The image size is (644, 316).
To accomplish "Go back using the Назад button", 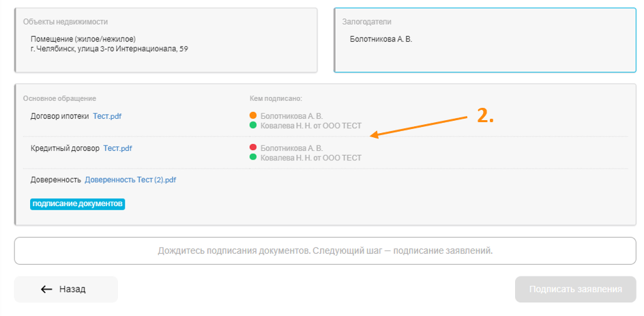I will 65,289.
